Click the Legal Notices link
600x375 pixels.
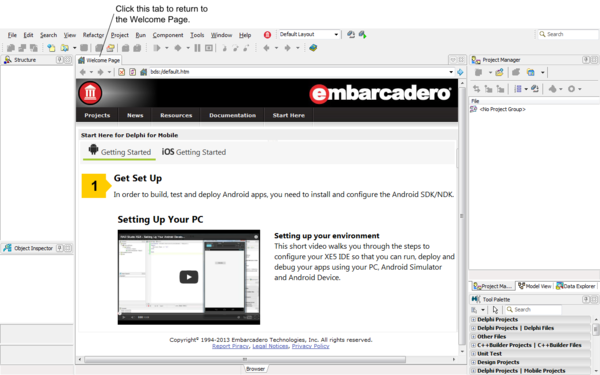(270, 346)
